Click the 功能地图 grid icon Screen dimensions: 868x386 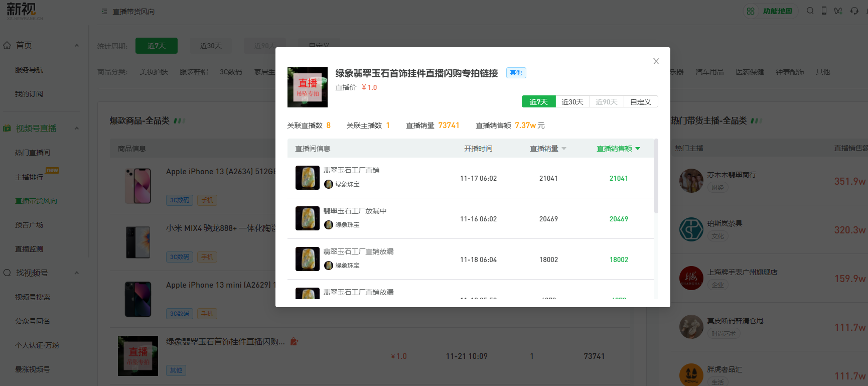coord(751,11)
